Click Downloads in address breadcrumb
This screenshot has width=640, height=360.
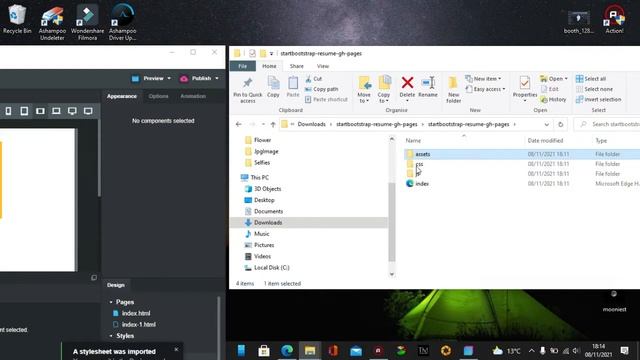coord(311,124)
